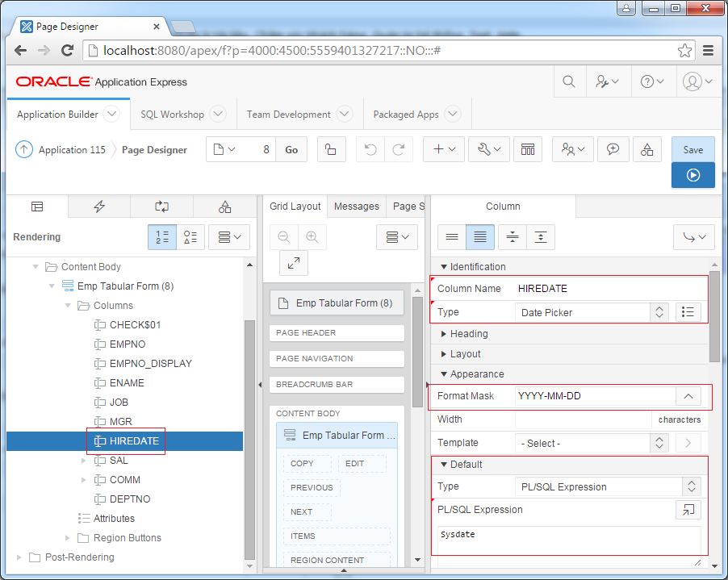This screenshot has height=580, width=728.
Task: Click the page lock icon
Action: (x=331, y=149)
